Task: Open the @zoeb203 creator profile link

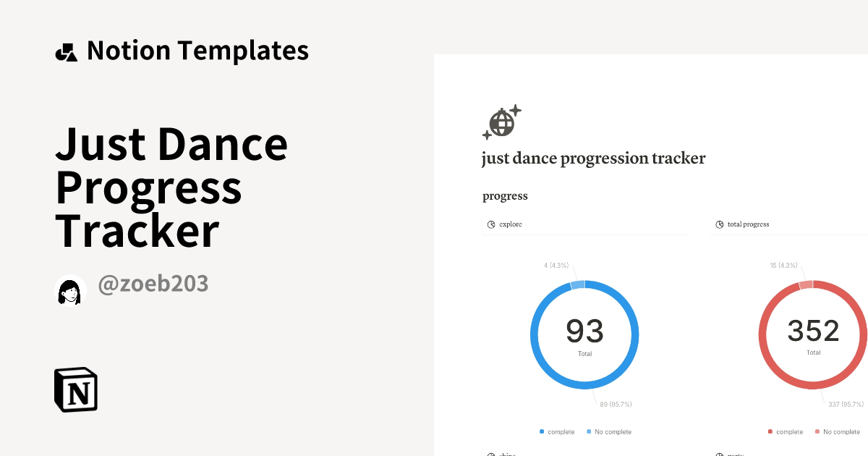Action: click(x=152, y=284)
